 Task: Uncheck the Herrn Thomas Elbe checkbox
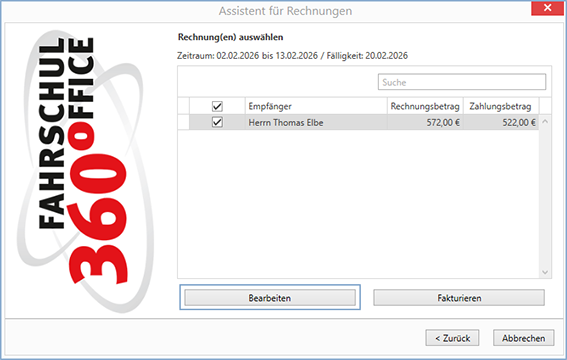[217, 122]
